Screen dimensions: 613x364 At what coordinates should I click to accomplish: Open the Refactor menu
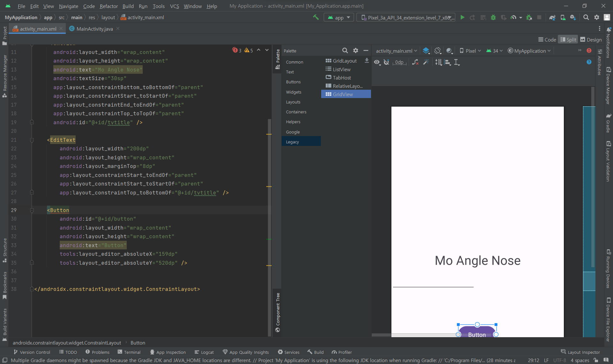(x=109, y=6)
